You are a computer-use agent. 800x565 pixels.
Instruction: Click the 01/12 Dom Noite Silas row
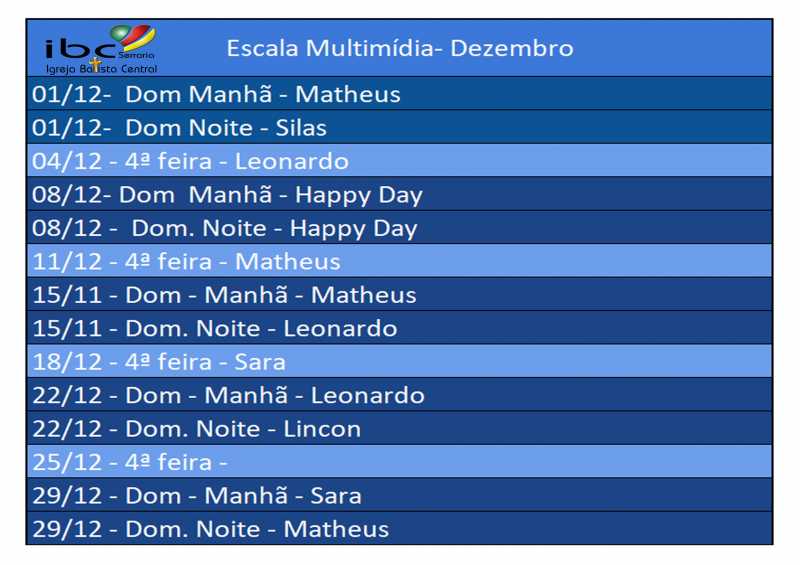click(399, 127)
